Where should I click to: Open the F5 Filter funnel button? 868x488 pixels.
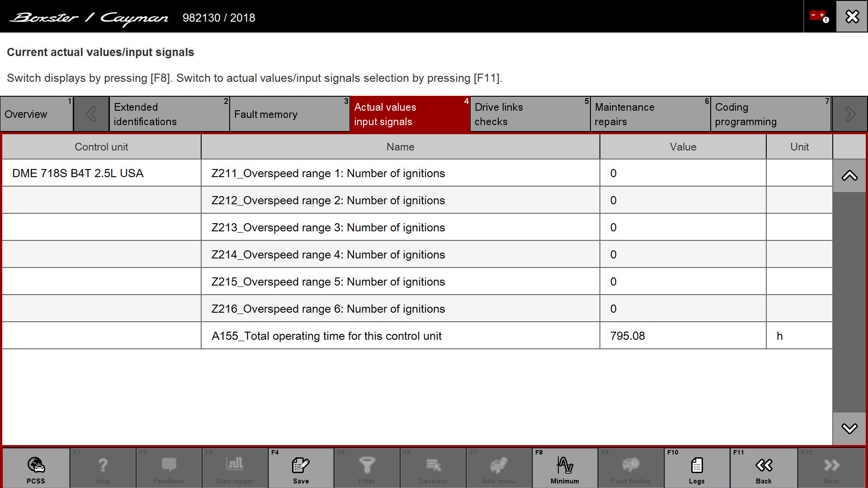pos(367,468)
